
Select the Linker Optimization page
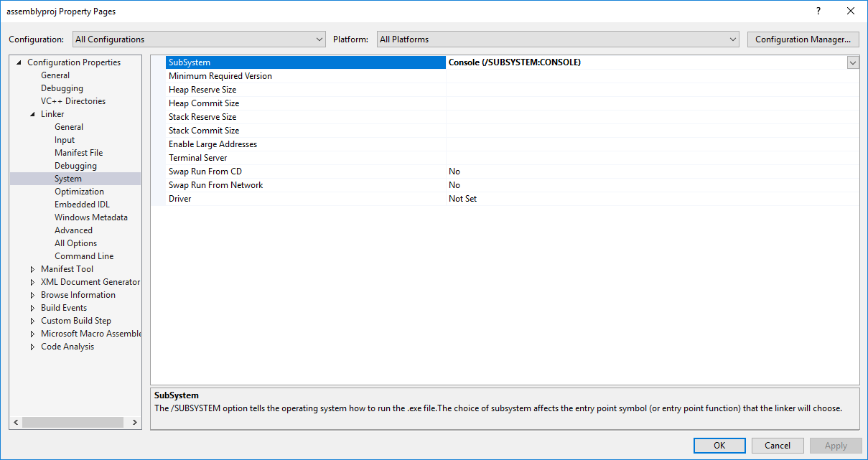pos(79,192)
